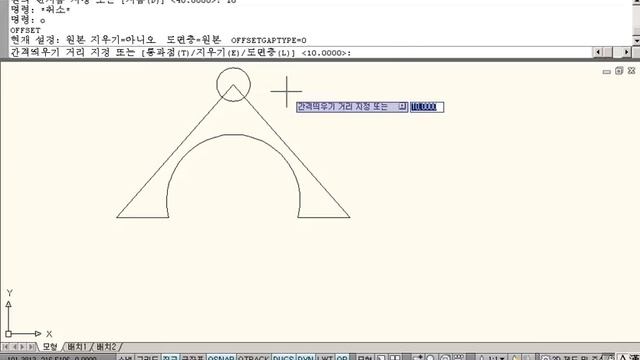
Task: Click the 도면층(L) option in command prompt
Action: (269, 53)
